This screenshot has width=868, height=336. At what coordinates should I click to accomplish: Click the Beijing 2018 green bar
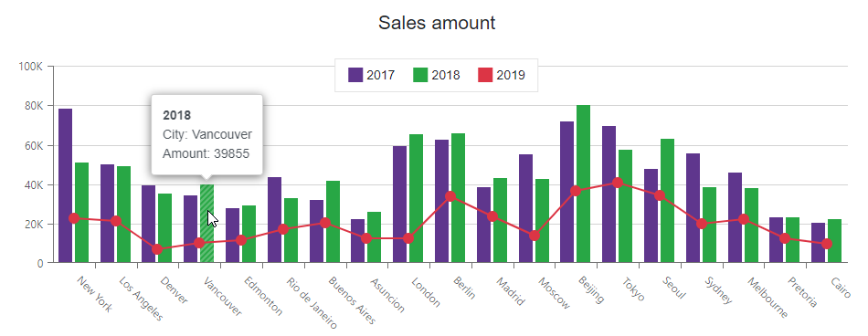[583, 184]
